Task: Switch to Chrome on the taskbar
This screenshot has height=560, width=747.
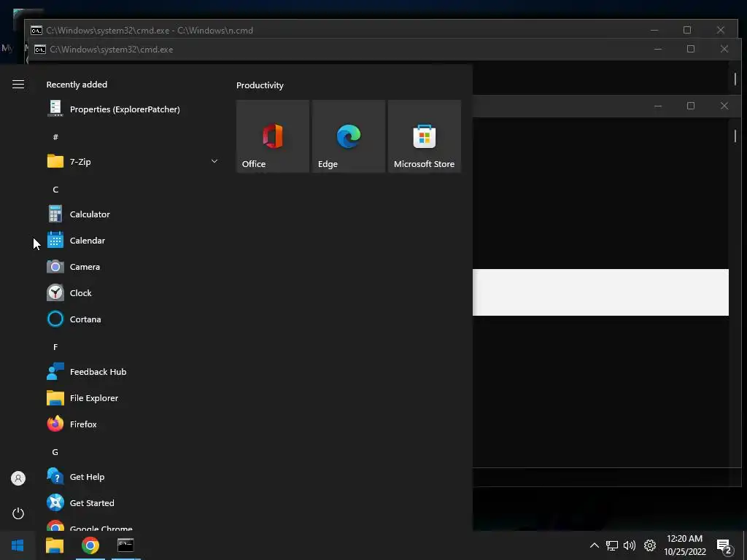Action: point(90,545)
